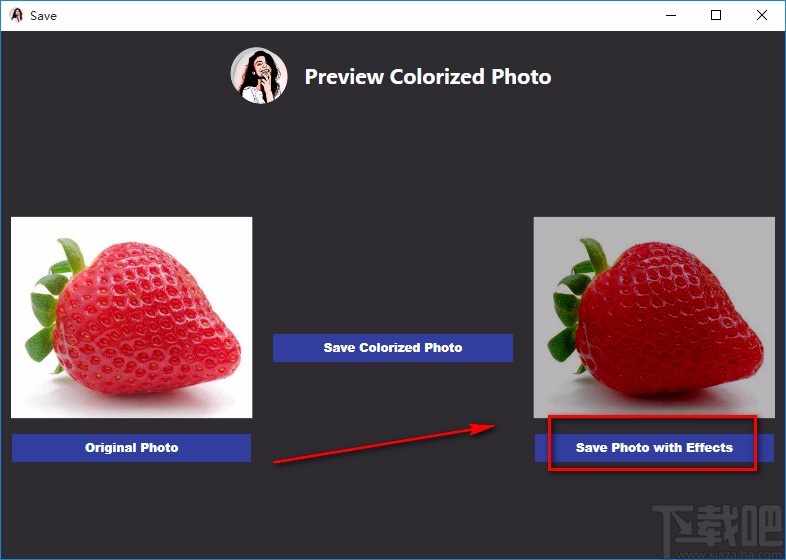Click the 下载吧 watermark logo
786x560 pixels.
tap(716, 523)
